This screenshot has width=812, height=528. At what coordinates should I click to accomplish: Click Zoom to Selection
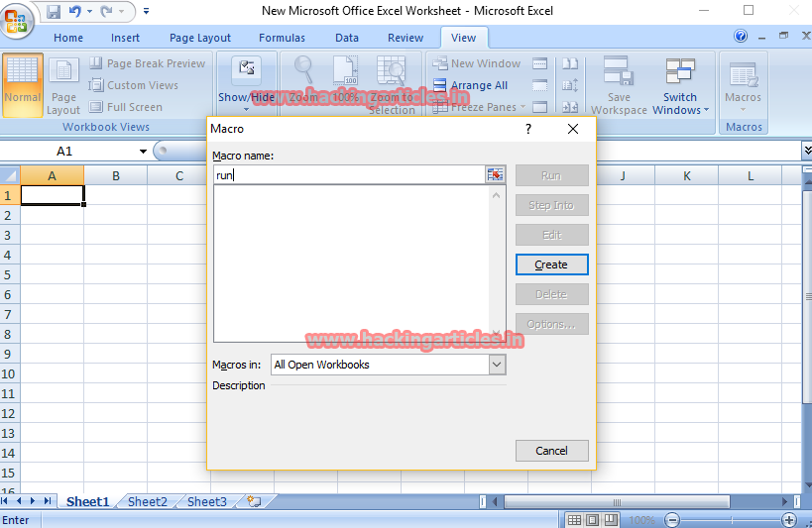click(392, 85)
